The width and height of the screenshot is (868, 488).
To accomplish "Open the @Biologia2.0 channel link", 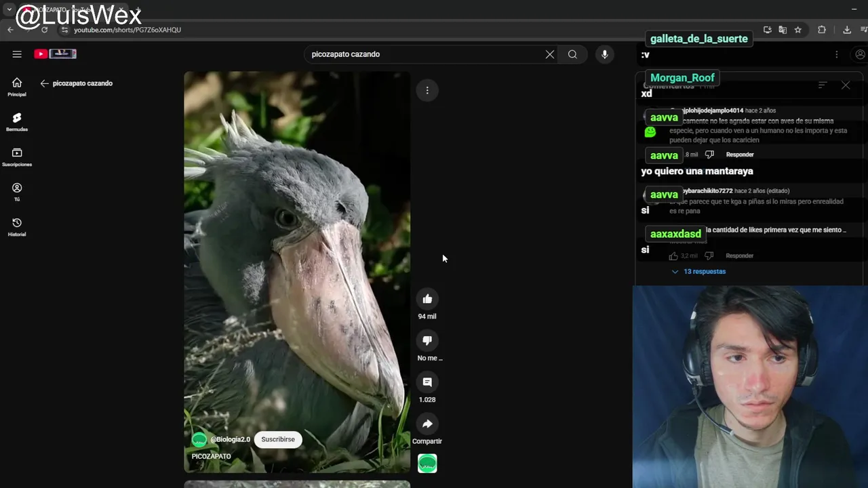I will tap(231, 439).
